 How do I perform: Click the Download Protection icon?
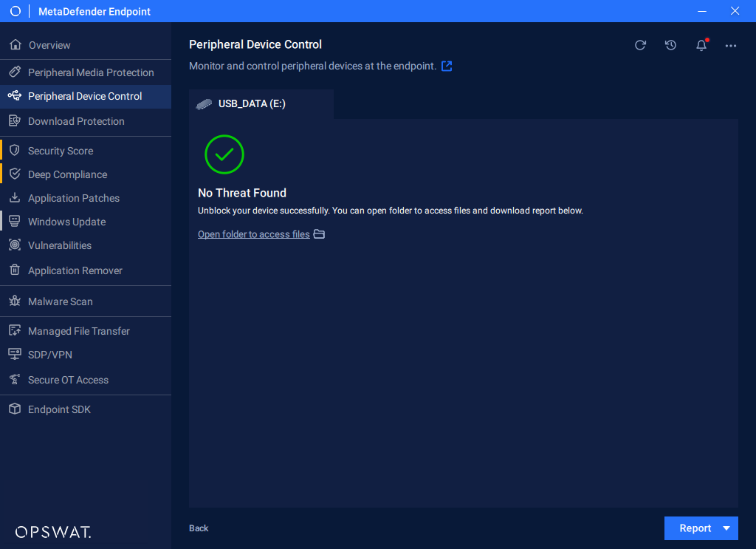click(x=15, y=120)
